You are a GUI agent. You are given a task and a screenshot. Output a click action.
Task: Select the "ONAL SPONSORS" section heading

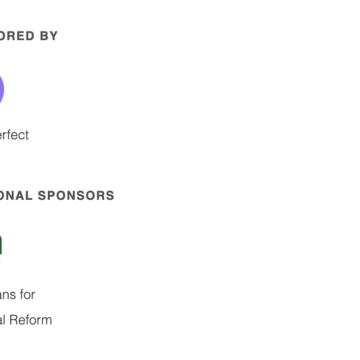pos(57,196)
